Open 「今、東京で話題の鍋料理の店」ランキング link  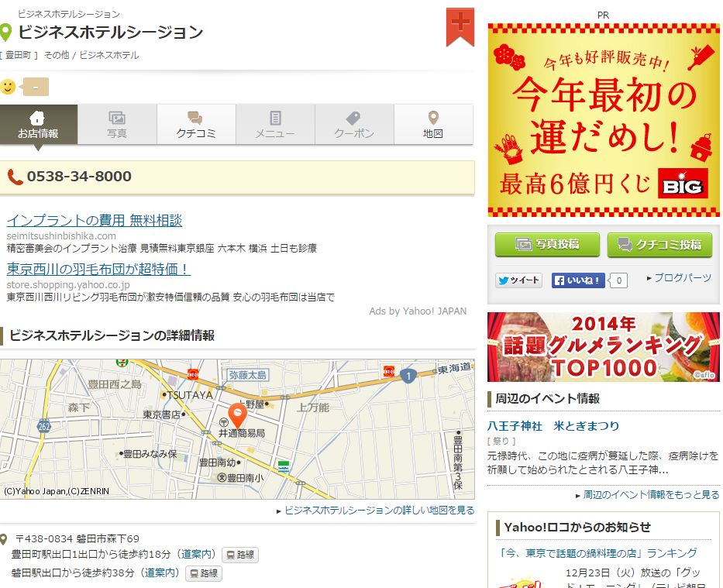coord(598,553)
